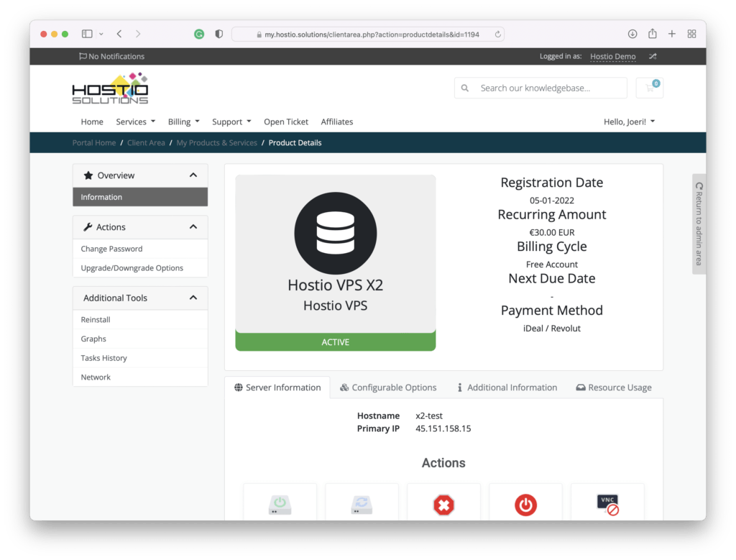Select the Server Information tab
Screen dimensions: 736x560
(x=277, y=387)
